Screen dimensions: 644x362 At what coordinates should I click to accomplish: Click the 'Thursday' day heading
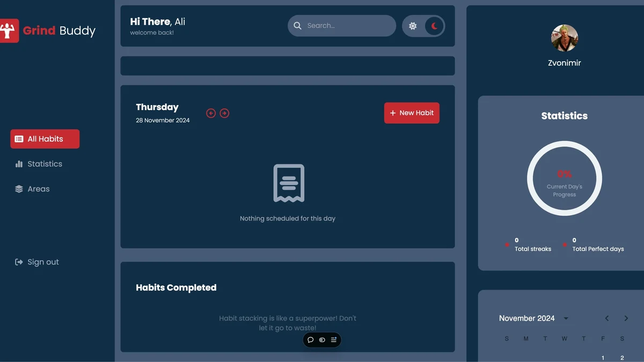157,107
